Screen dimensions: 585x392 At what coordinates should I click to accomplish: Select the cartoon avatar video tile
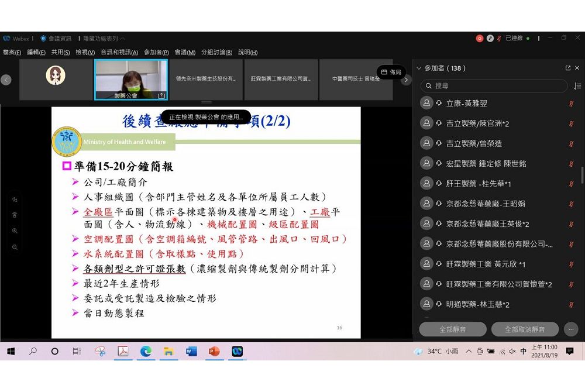tap(56, 80)
